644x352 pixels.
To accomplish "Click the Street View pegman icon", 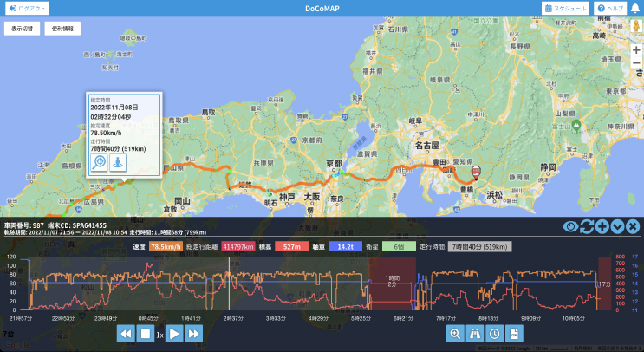I will point(635,28).
